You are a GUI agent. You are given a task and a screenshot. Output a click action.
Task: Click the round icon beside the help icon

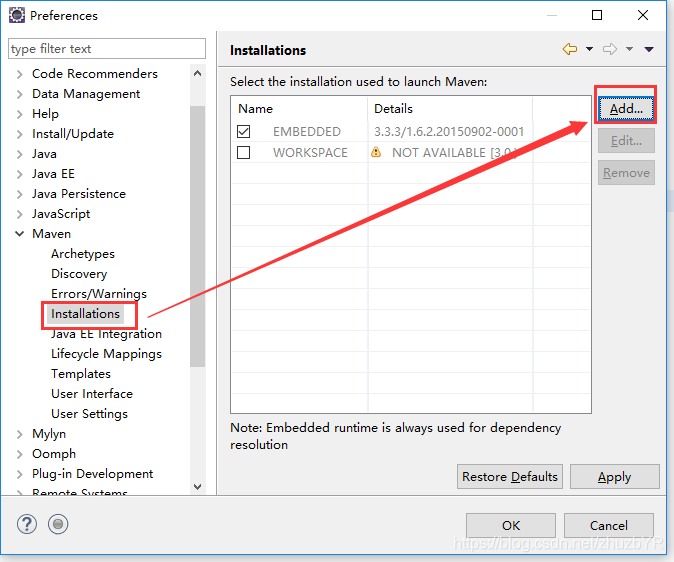click(58, 524)
